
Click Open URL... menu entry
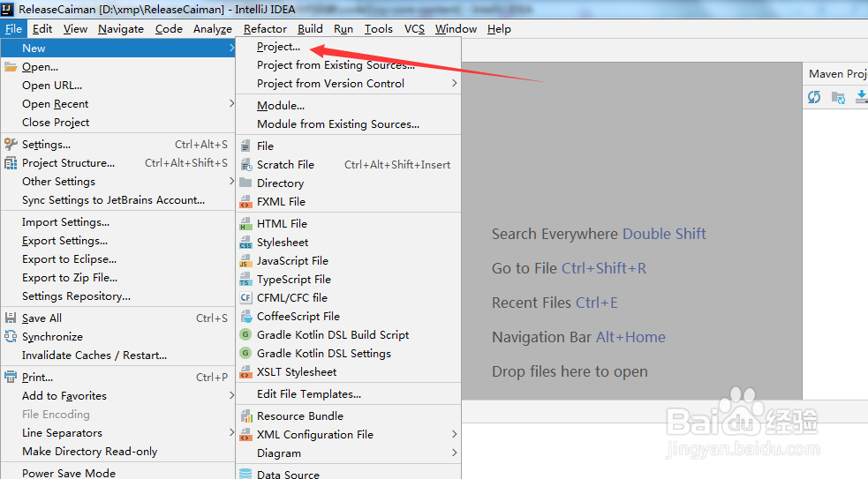pos(118,86)
